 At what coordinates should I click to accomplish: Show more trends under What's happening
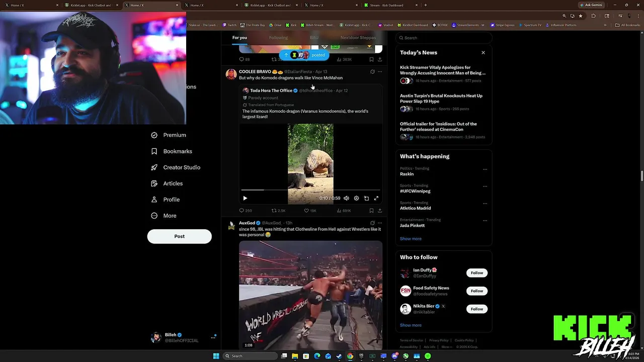click(411, 239)
